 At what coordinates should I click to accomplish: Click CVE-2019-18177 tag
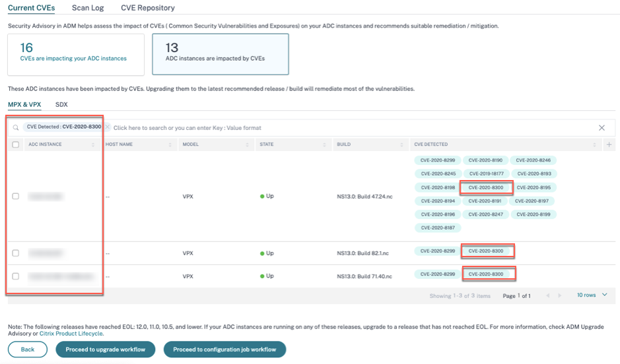(x=486, y=173)
